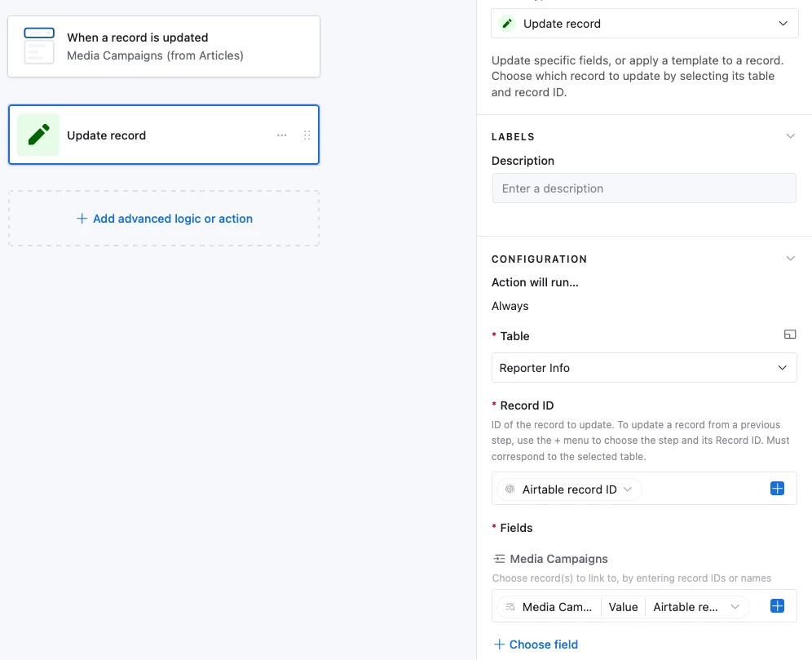This screenshot has width=812, height=660.
Task: Collapse the Labels section
Action: click(x=789, y=136)
